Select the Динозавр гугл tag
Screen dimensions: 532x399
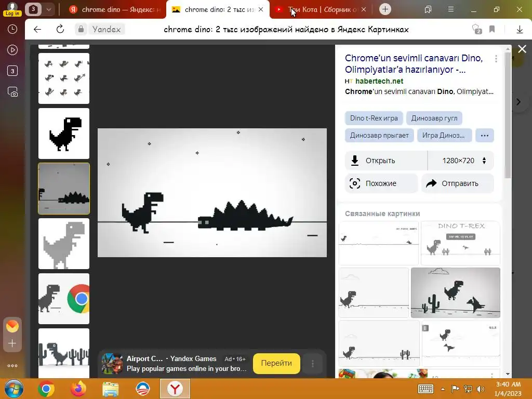point(434,118)
